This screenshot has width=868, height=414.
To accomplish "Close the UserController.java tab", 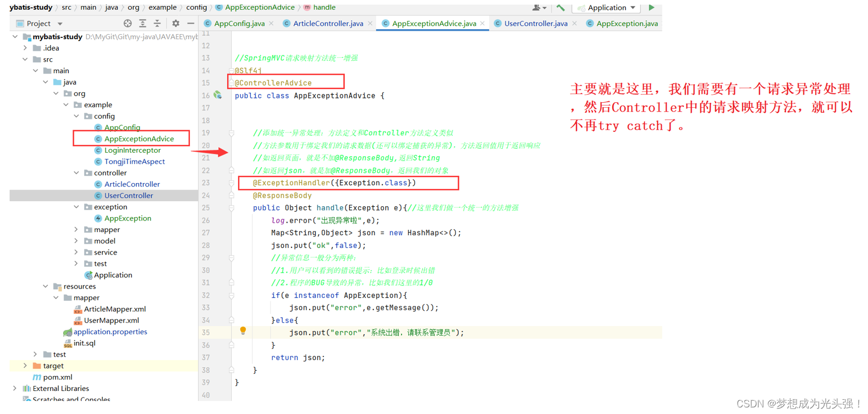I will point(574,24).
